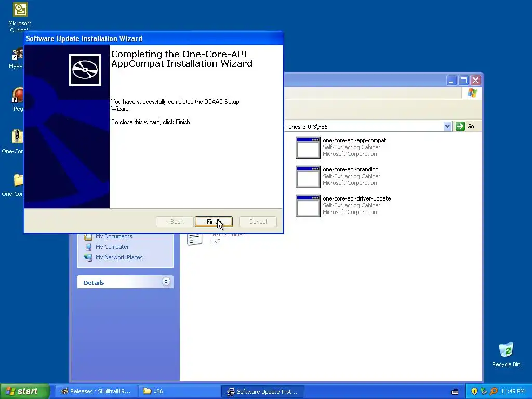Viewport: 532px width, 399px height.
Task: Open the one-core-api-driver-update cabinet icon
Action: click(x=308, y=206)
